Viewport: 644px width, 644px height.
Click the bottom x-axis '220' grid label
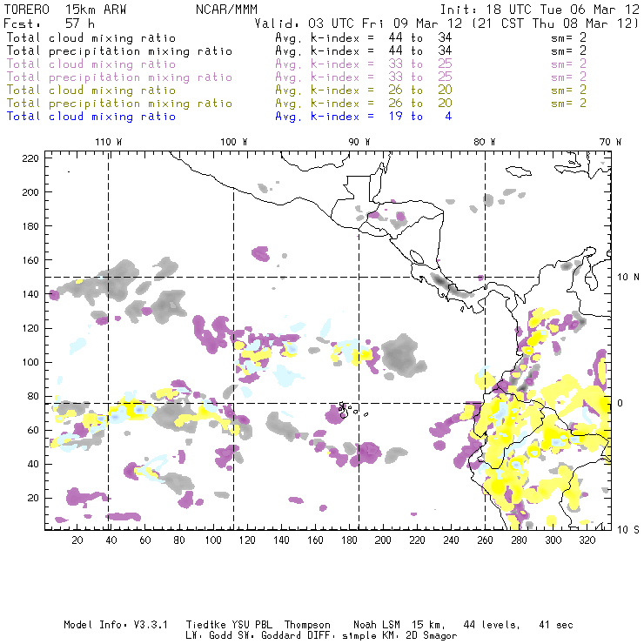tap(417, 540)
